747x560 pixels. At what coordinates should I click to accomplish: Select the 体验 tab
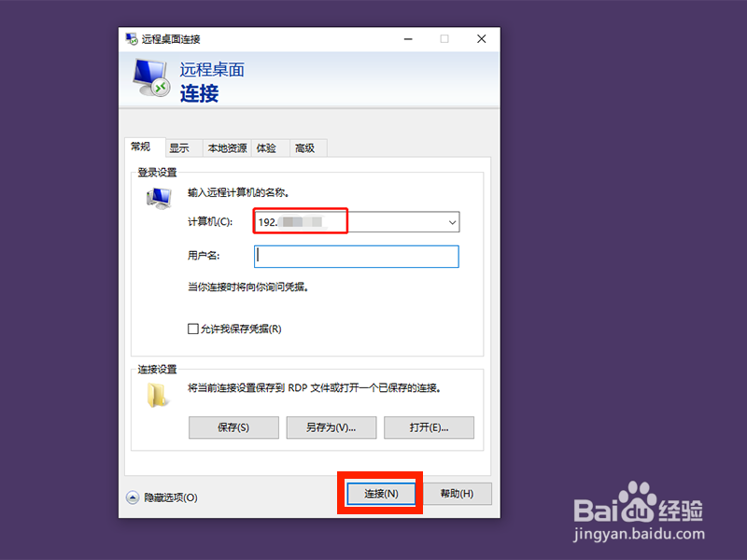266,148
